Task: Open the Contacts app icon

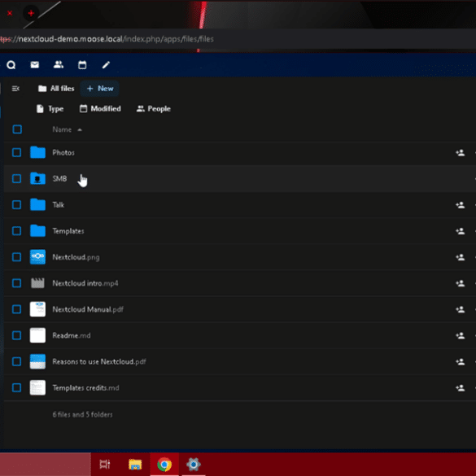Action: click(x=59, y=64)
